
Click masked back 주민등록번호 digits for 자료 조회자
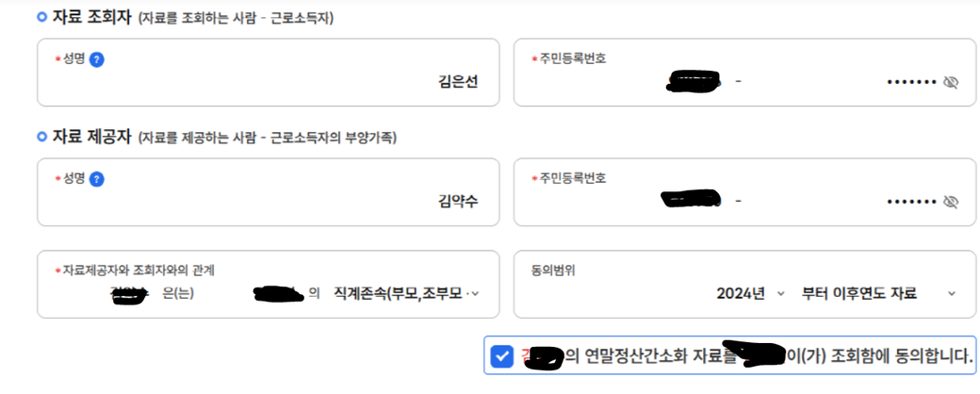(910, 82)
